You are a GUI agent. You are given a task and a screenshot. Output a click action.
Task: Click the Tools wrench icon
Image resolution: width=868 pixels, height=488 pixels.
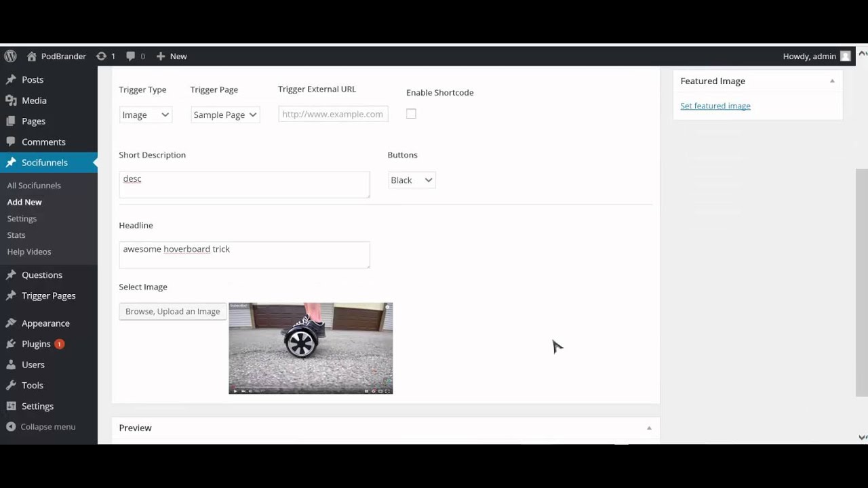pyautogui.click(x=11, y=385)
